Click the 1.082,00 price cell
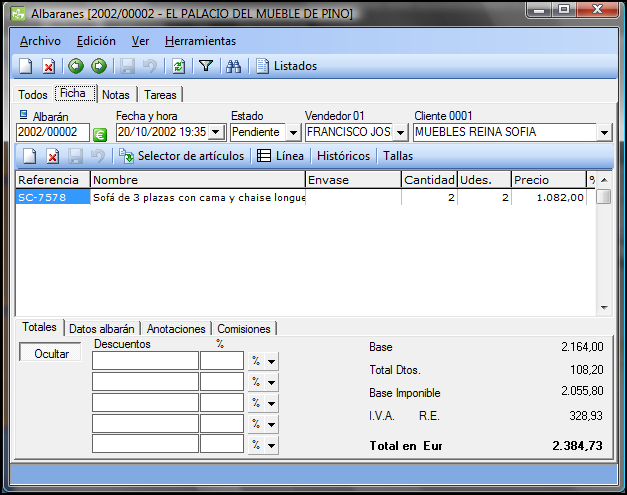Viewport: 627px width, 495px height. (549, 197)
